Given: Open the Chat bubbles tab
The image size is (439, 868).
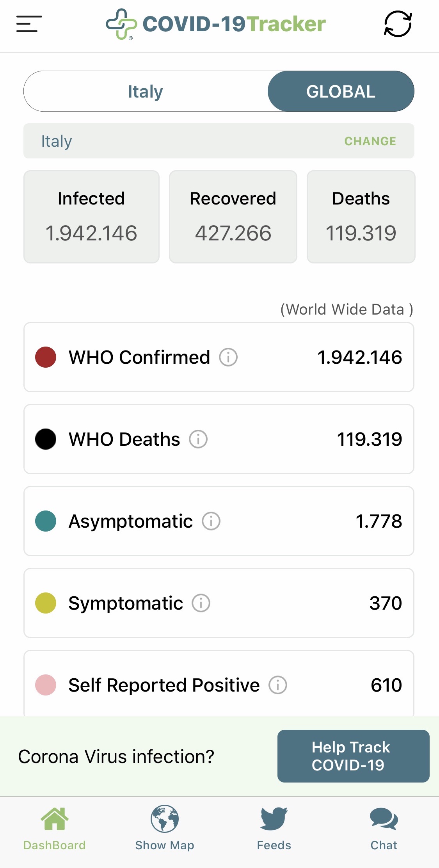Looking at the screenshot, I should click(x=384, y=827).
